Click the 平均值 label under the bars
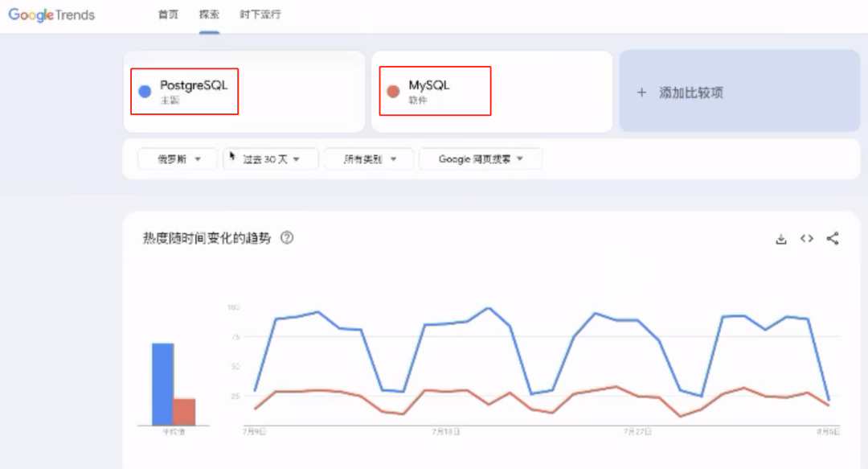 tap(174, 432)
